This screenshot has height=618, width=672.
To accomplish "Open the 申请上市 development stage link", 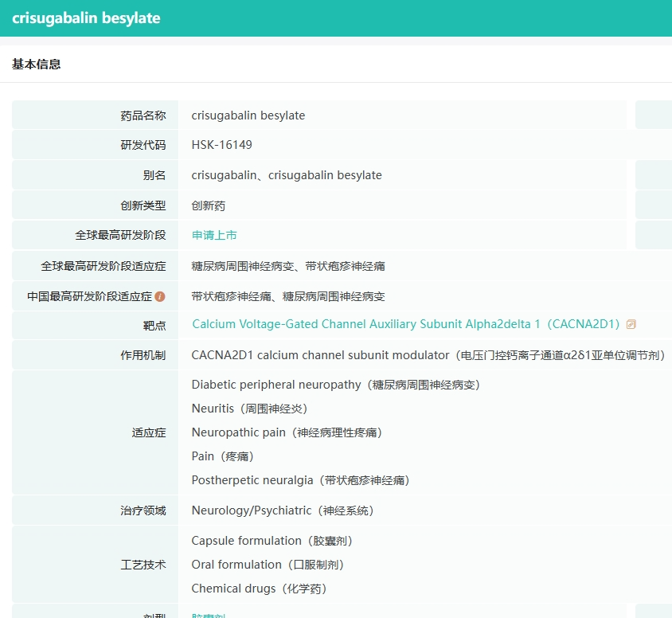I will (214, 235).
